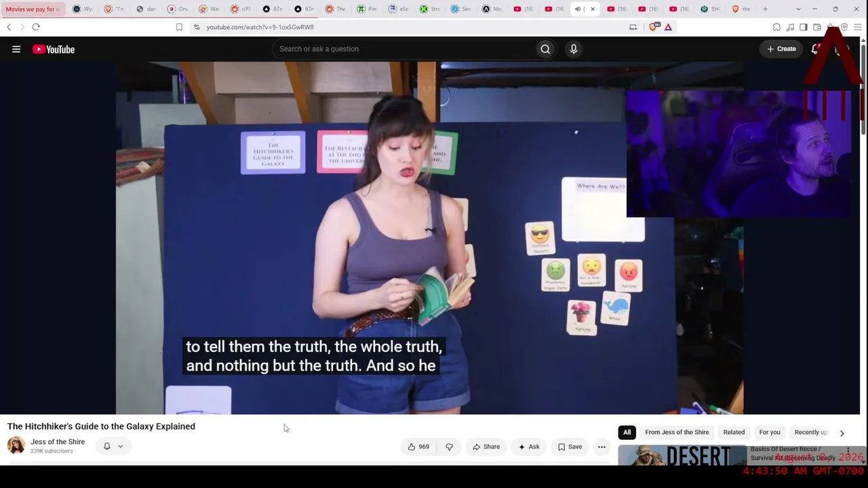The height and width of the screenshot is (488, 868).
Task: Dislike the video
Action: [x=449, y=447]
